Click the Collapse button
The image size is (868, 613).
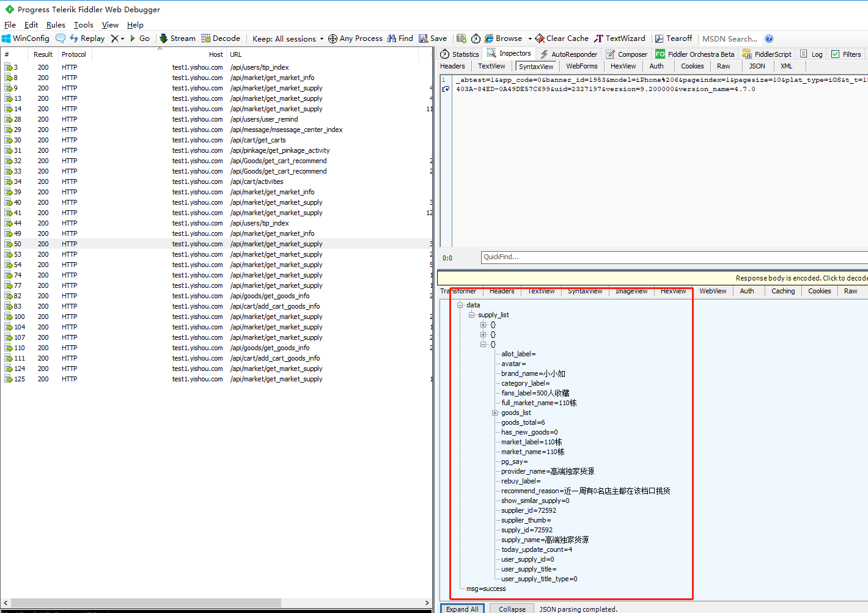(x=512, y=609)
